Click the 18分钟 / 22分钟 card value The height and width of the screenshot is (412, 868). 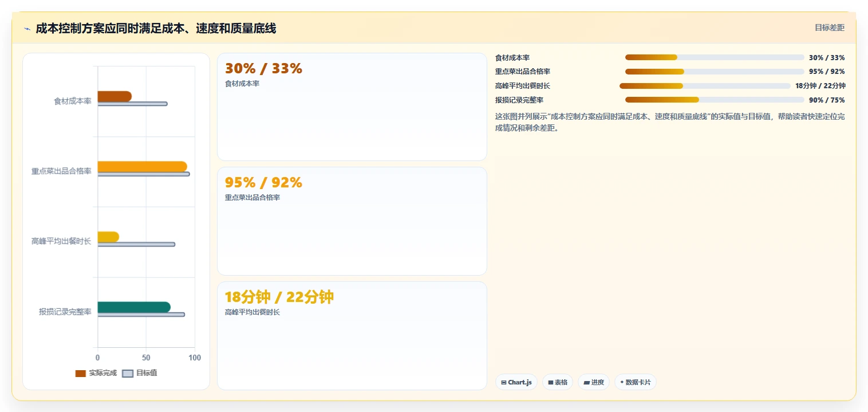point(279,297)
